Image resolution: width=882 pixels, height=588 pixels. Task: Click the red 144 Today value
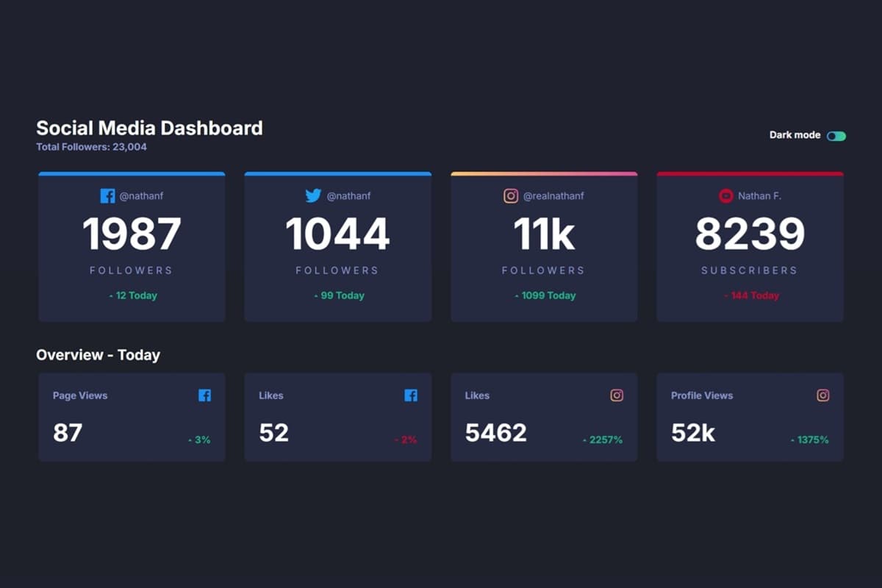(x=750, y=295)
